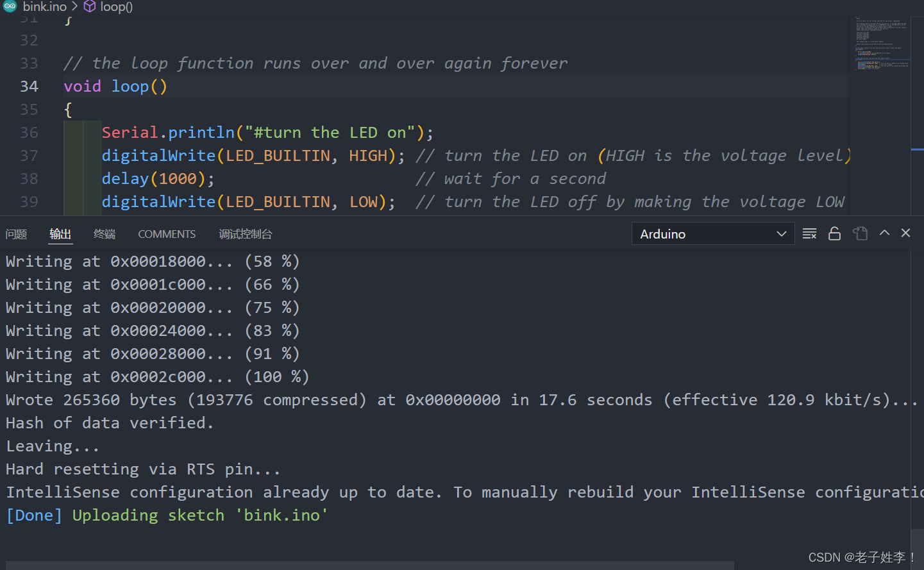Click 'digitalWrite(LED_BUILTIN, LOW);' statement
The width and height of the screenshot is (924, 570).
pos(249,201)
